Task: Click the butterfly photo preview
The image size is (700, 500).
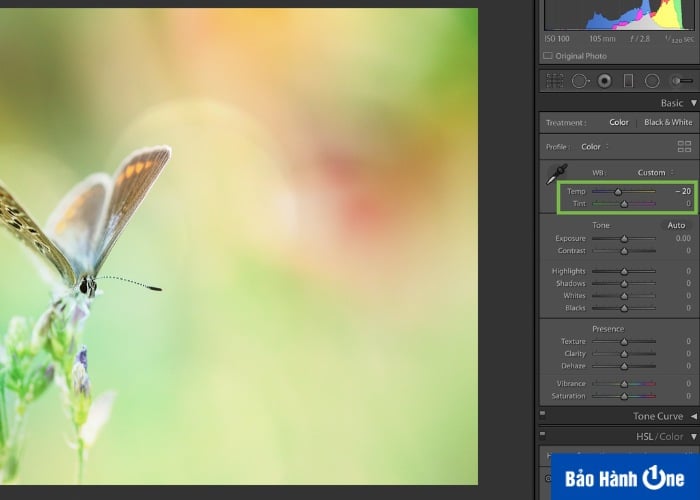Action: [x=239, y=246]
